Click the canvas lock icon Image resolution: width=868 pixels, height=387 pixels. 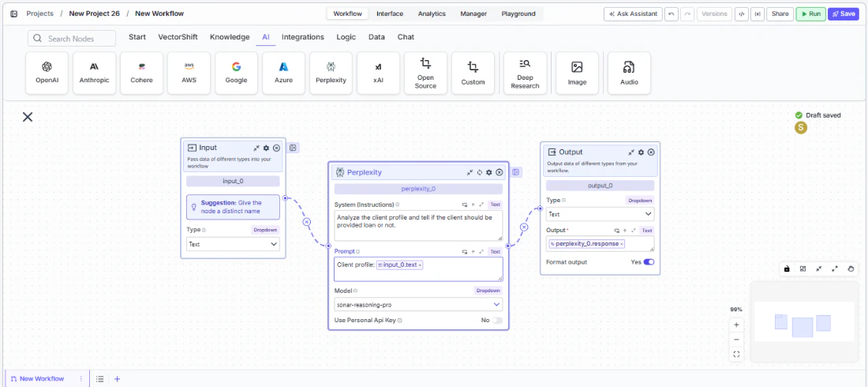click(787, 269)
